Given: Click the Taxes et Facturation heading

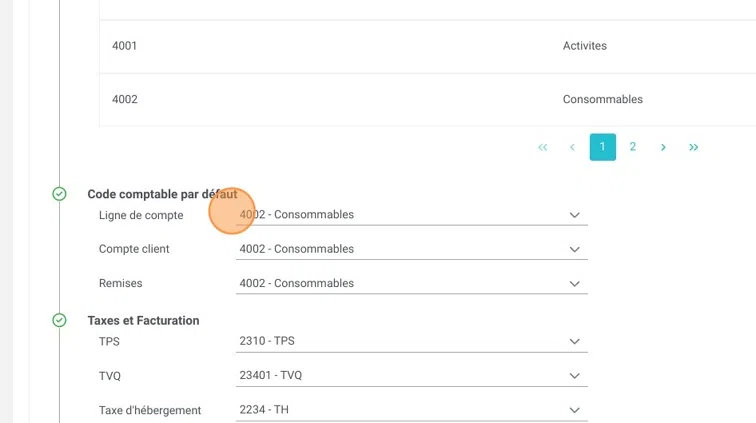Looking at the screenshot, I should point(143,320).
